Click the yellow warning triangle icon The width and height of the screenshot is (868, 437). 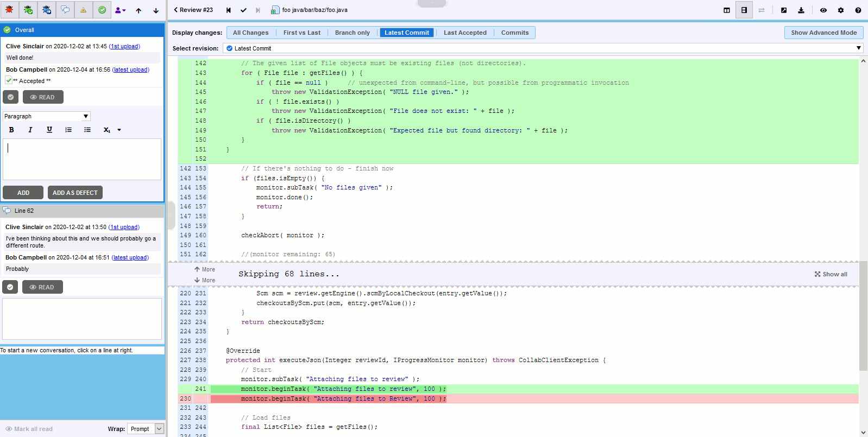(83, 10)
